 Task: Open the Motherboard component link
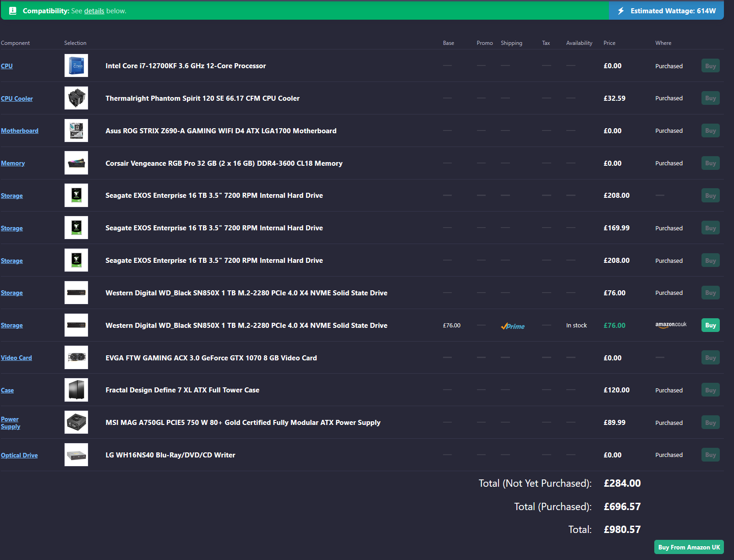(x=20, y=130)
